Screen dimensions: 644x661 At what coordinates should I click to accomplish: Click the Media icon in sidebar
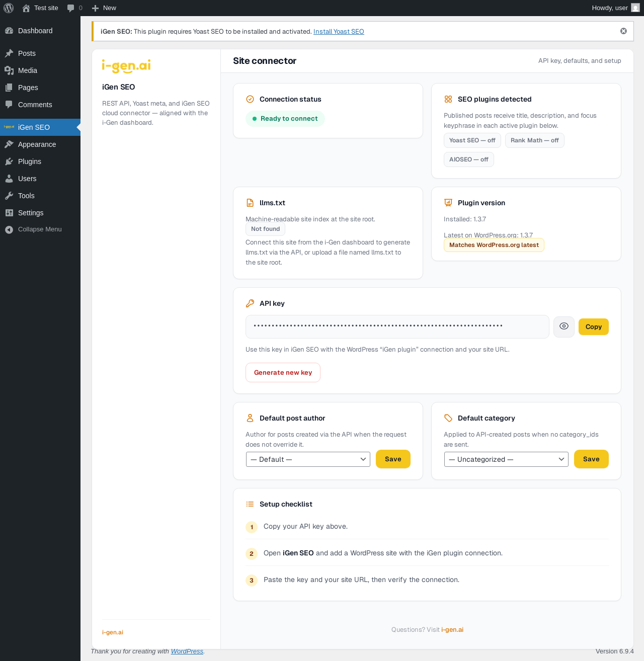click(x=9, y=70)
